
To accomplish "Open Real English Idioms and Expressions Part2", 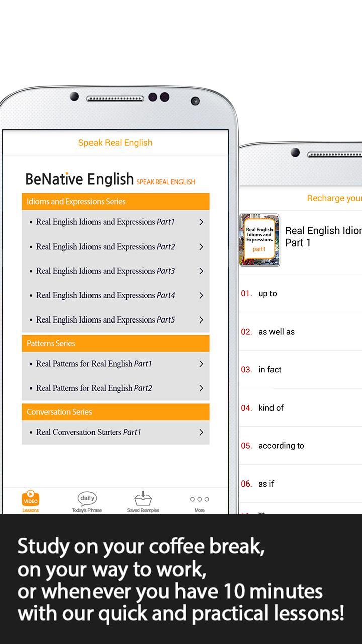I will click(106, 247).
